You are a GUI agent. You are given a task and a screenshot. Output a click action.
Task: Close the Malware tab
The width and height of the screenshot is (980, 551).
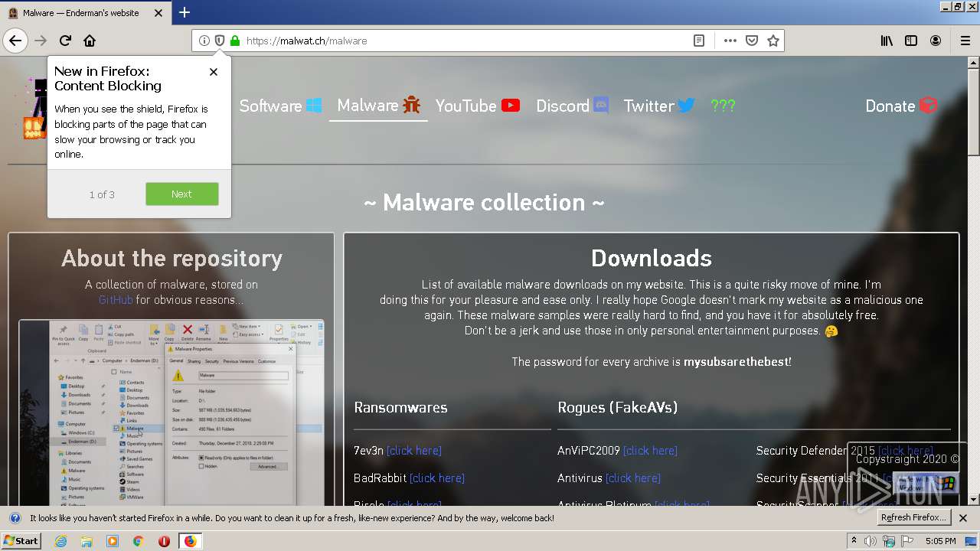coord(158,13)
